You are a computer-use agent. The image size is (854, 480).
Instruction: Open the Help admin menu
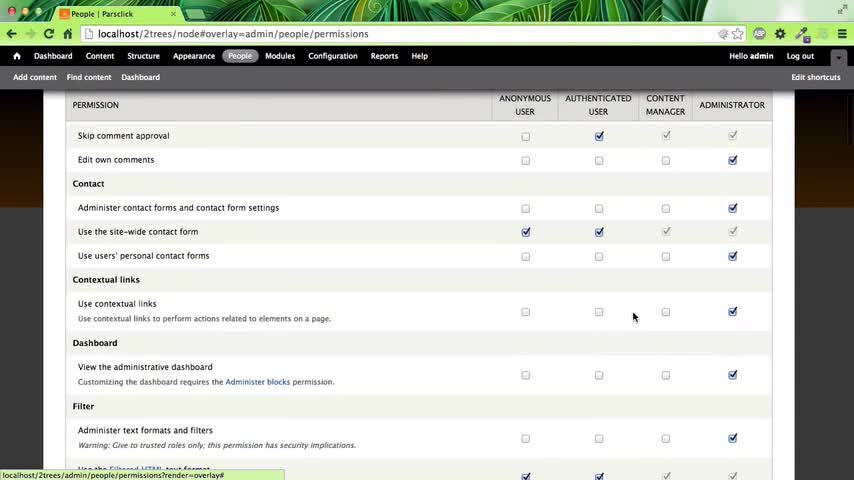point(419,56)
